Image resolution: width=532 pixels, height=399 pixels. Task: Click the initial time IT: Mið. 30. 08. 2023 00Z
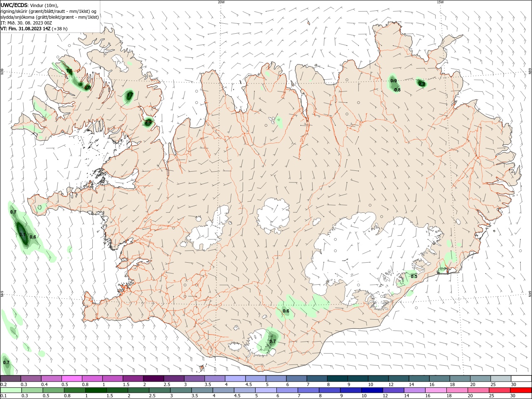[x=26, y=23]
